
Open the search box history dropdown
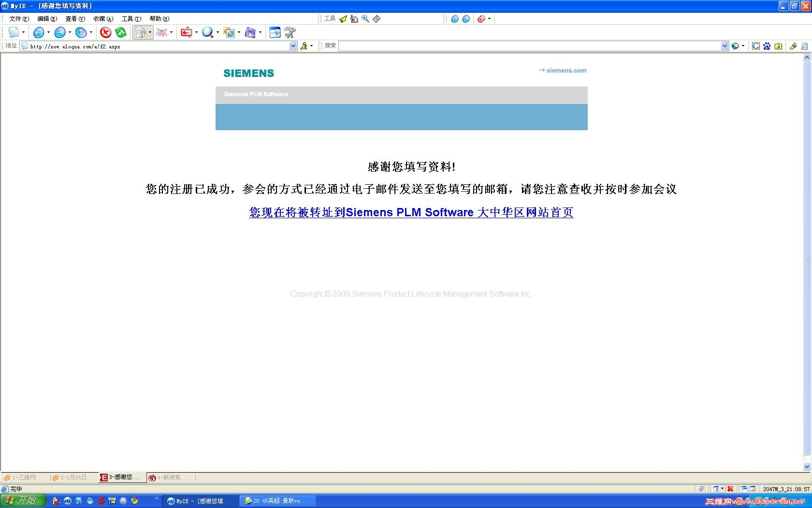725,46
